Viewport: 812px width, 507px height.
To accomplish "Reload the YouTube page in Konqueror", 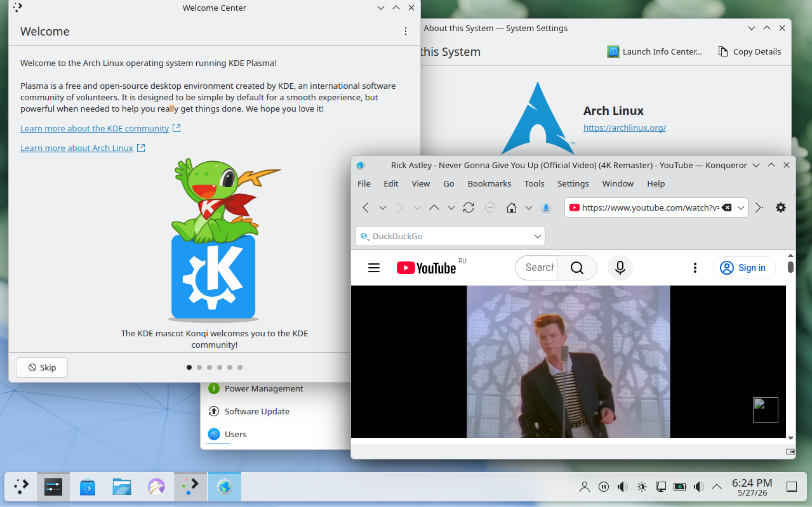I will point(469,207).
